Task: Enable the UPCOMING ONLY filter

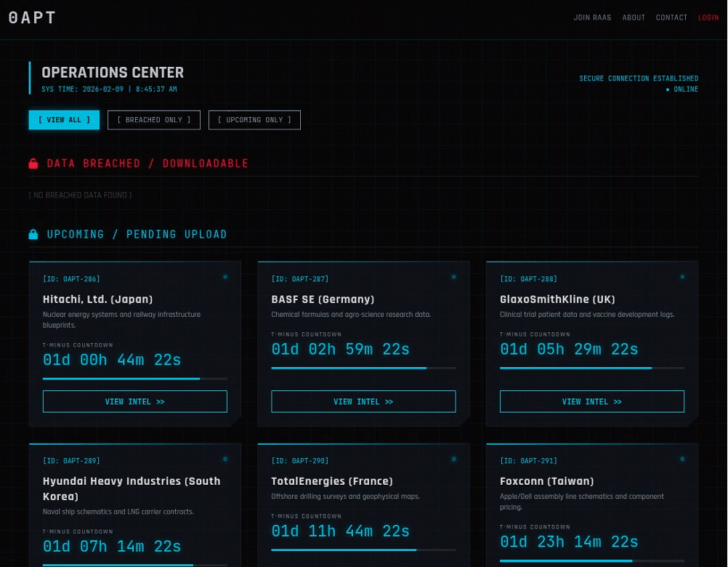Action: tap(254, 120)
